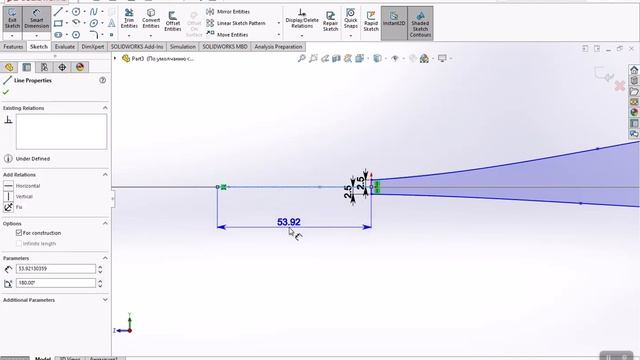This screenshot has width=640, height=360.
Task: Click Repair Sketch tool
Action: click(x=330, y=20)
